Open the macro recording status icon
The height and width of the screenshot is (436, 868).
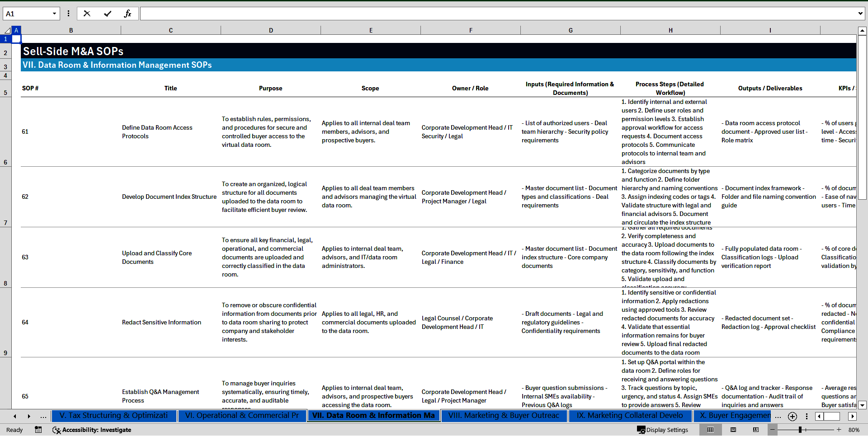(x=38, y=430)
